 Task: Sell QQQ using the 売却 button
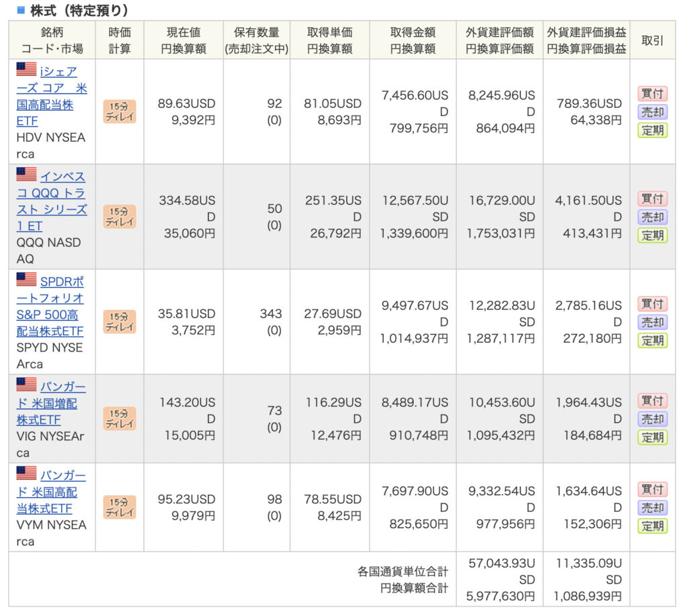point(652,217)
